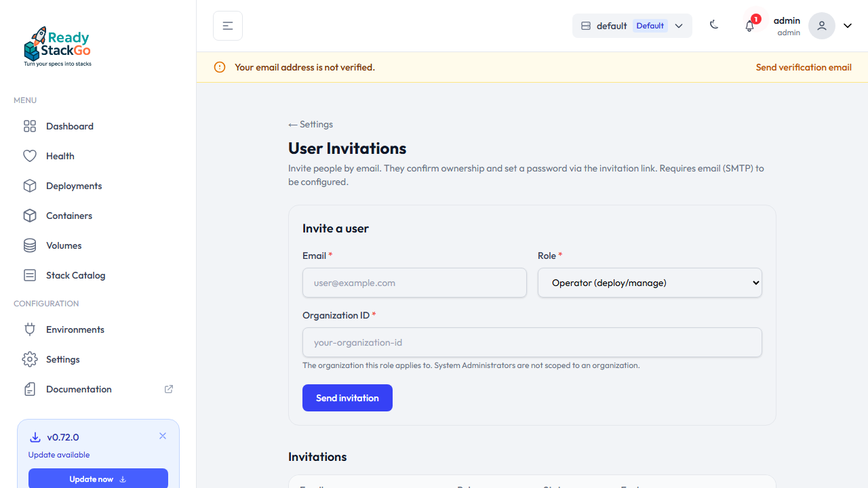Click the Environments plug icon
The width and height of the screenshot is (868, 488).
(30, 329)
